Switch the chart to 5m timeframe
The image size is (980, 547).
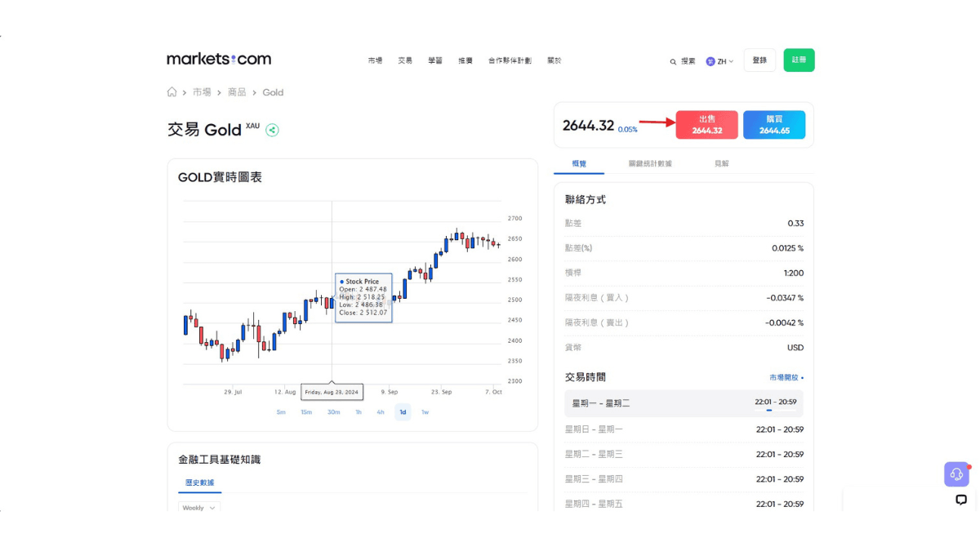(x=281, y=412)
